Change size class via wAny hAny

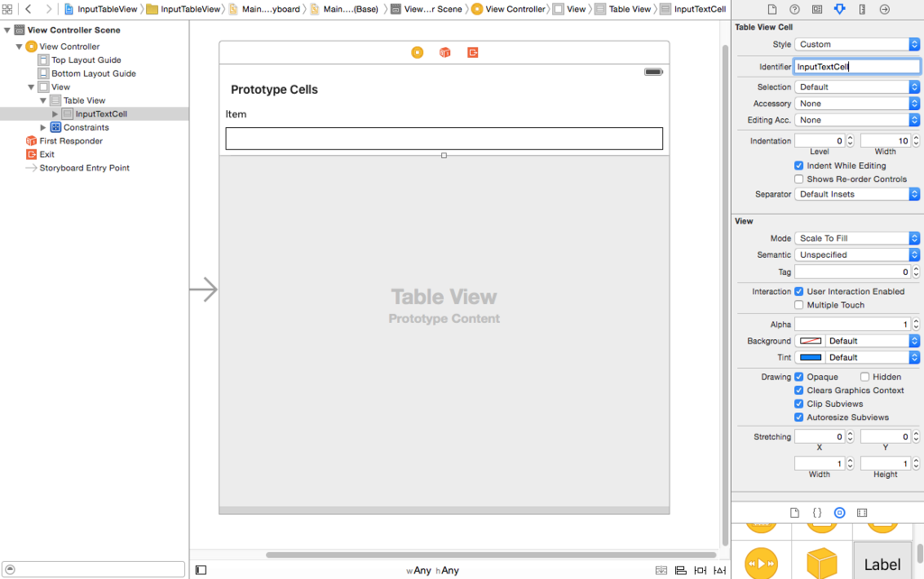[x=432, y=570]
